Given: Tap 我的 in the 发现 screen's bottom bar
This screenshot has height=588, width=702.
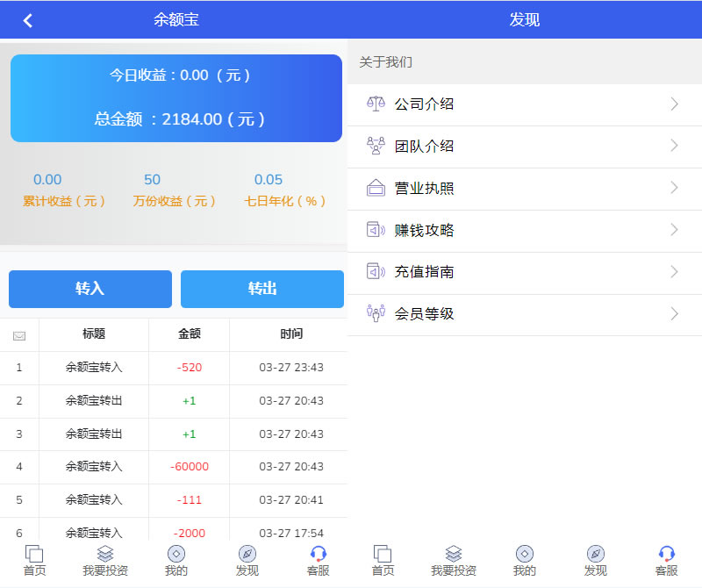Looking at the screenshot, I should (524, 560).
